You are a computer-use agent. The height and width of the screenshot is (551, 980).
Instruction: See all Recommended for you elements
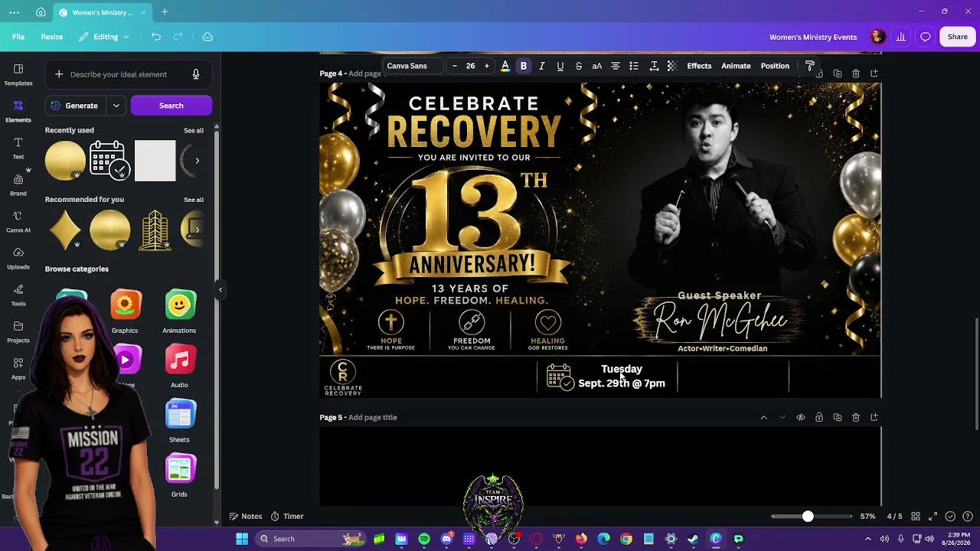pos(194,200)
